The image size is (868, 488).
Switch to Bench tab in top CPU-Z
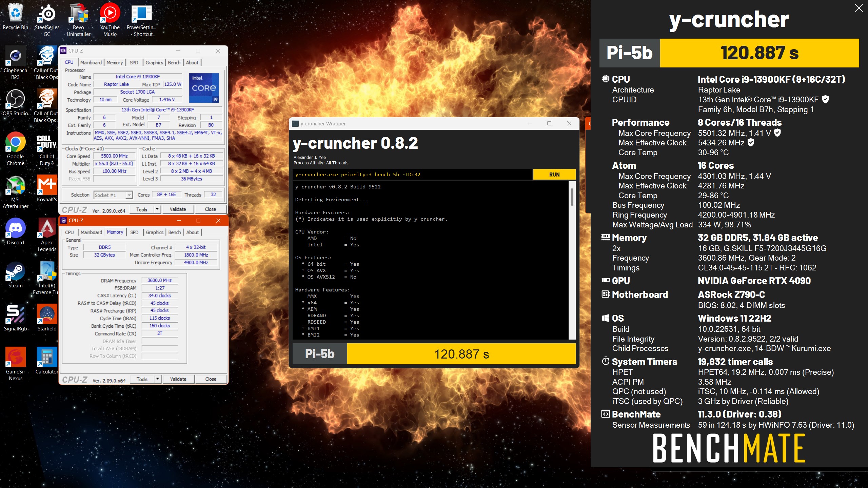[x=174, y=62]
